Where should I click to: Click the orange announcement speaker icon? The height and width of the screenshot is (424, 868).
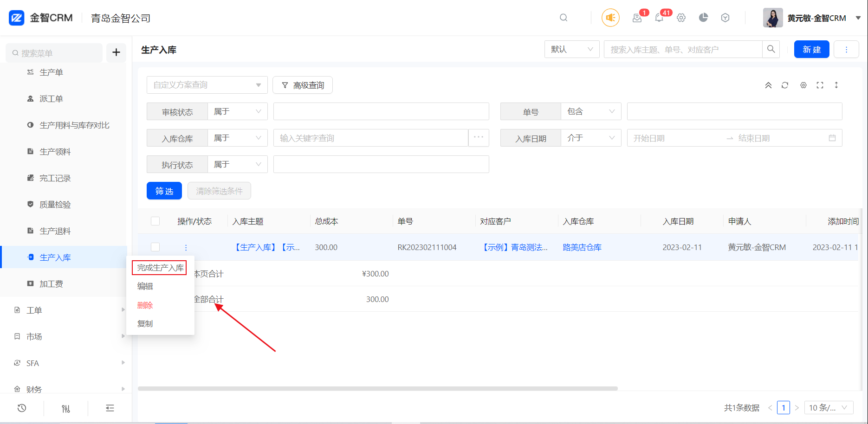click(610, 18)
